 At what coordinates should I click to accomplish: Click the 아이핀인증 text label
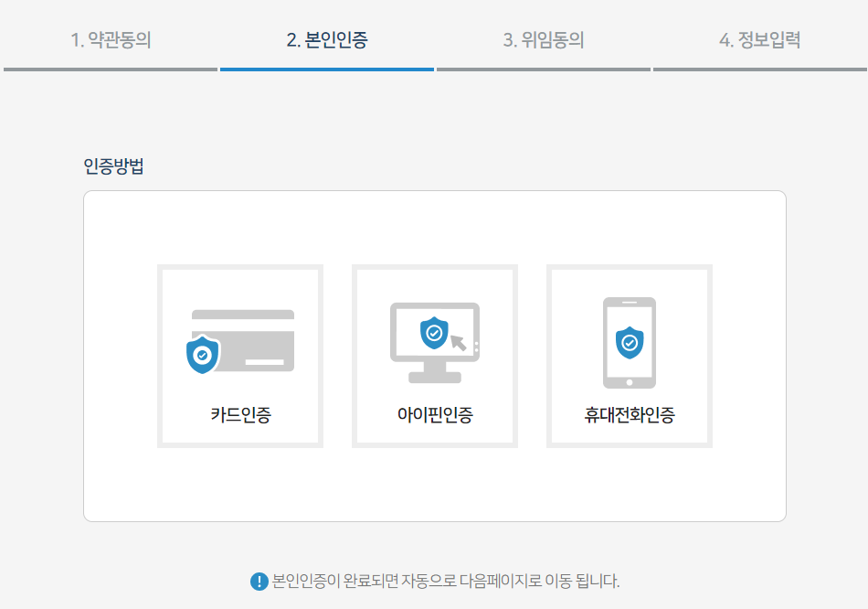(x=434, y=413)
